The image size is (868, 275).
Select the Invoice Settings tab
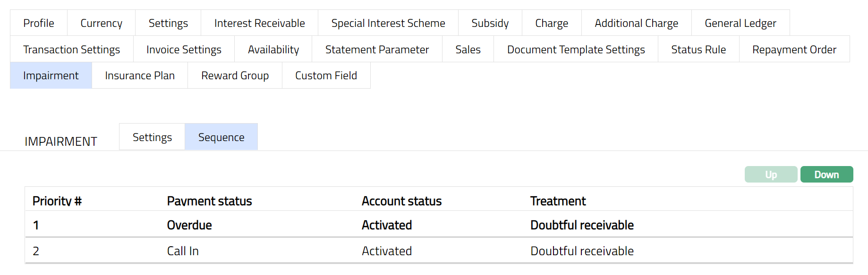pyautogui.click(x=184, y=50)
